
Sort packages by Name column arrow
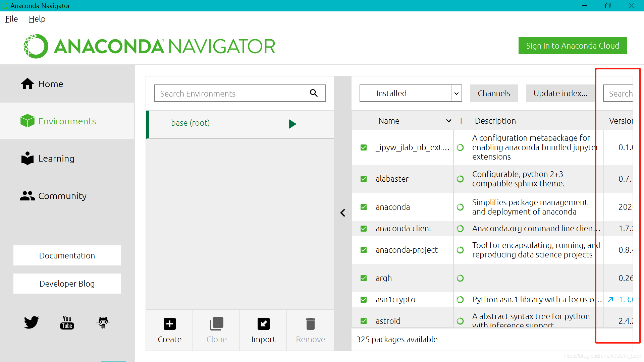pyautogui.click(x=448, y=121)
